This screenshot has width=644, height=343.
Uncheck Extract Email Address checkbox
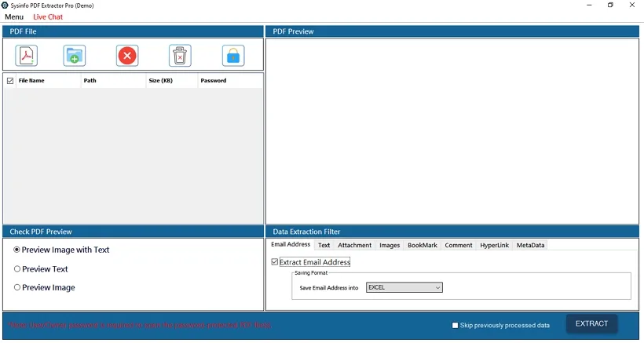275,262
